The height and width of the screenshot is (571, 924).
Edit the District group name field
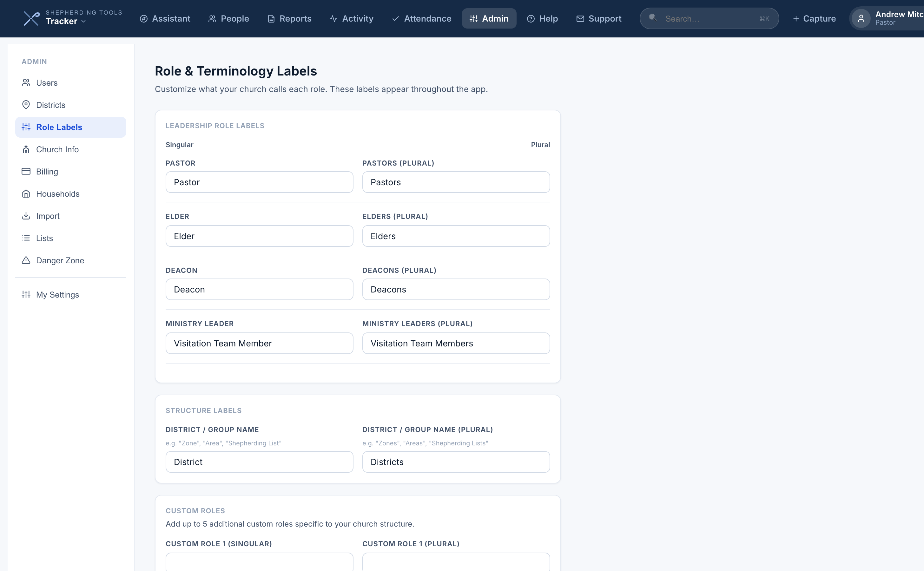coord(259,462)
